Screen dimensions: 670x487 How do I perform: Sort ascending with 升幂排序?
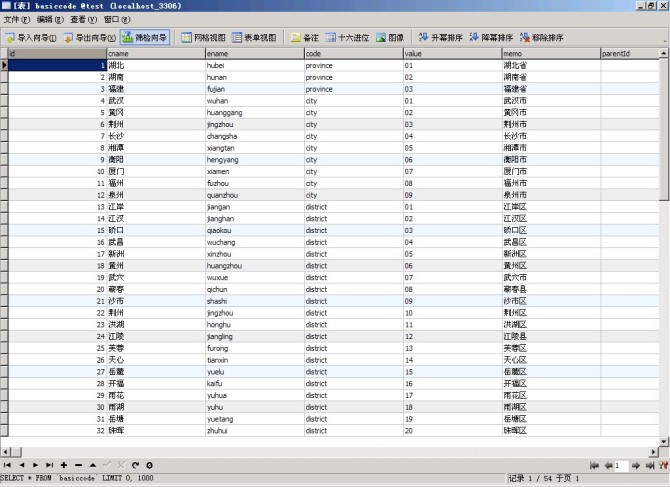(x=441, y=38)
